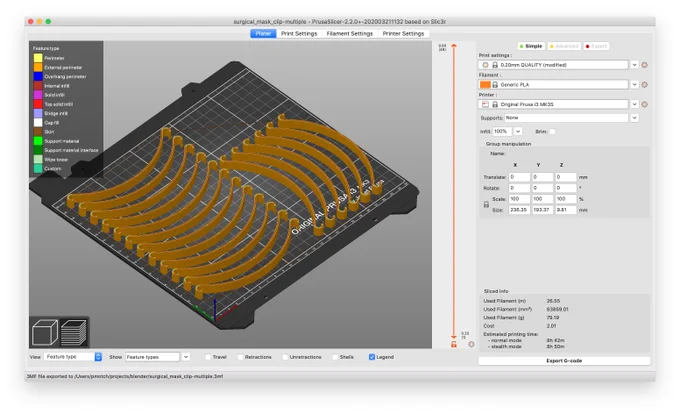Select Simple mode
Image resolution: width=680 pixels, height=414 pixels.
pos(531,46)
